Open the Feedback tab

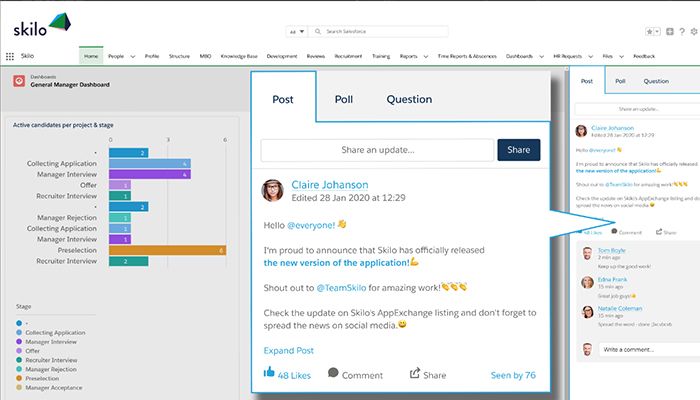(x=644, y=56)
